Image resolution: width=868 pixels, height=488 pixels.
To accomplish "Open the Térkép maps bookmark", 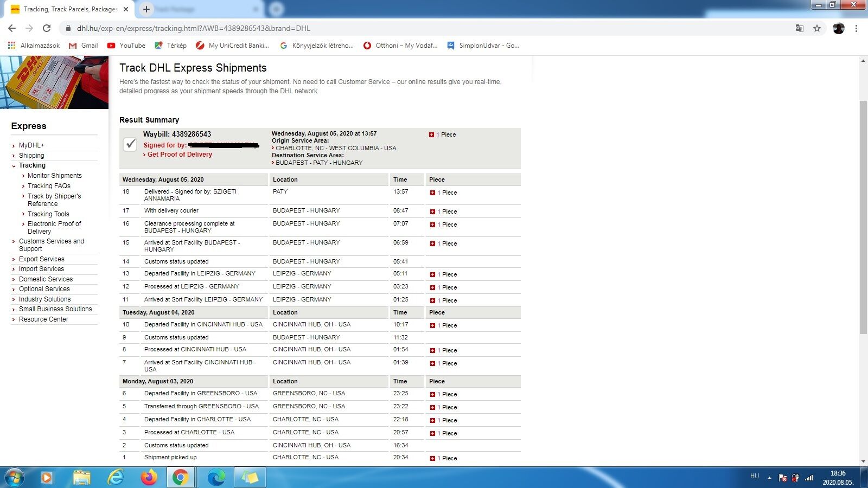I will click(170, 46).
